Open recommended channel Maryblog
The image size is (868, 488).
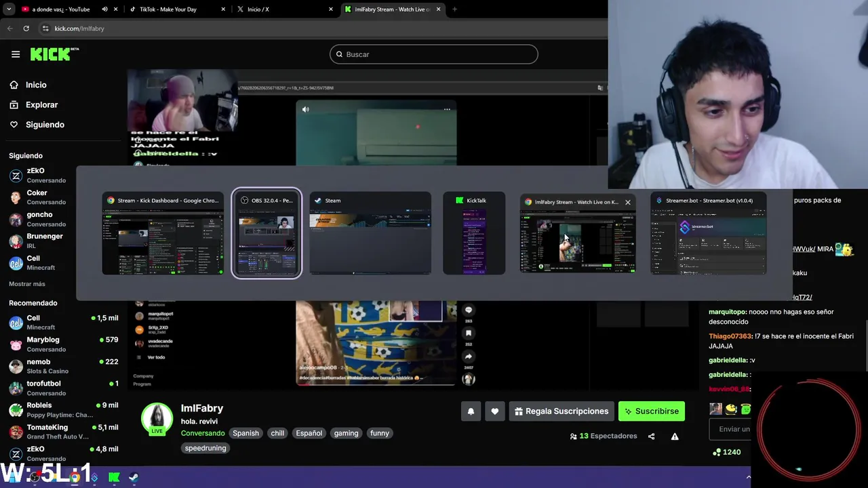63,344
